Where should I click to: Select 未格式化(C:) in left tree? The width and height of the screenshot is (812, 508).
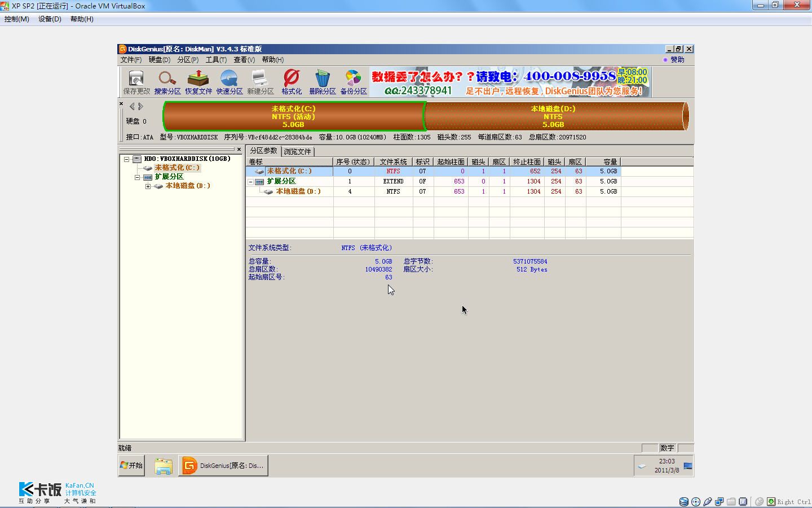pos(177,168)
